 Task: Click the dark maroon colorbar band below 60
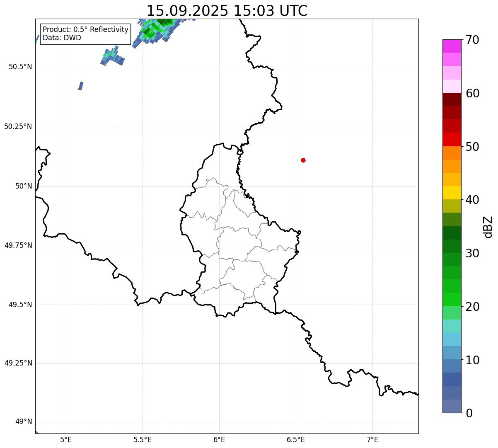[452, 99]
